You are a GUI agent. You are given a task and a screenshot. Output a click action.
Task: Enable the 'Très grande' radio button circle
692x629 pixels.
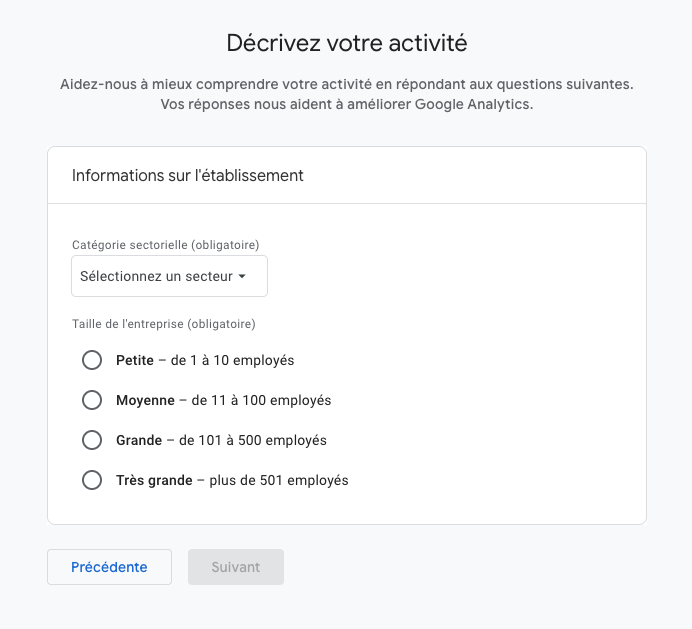pos(92,480)
